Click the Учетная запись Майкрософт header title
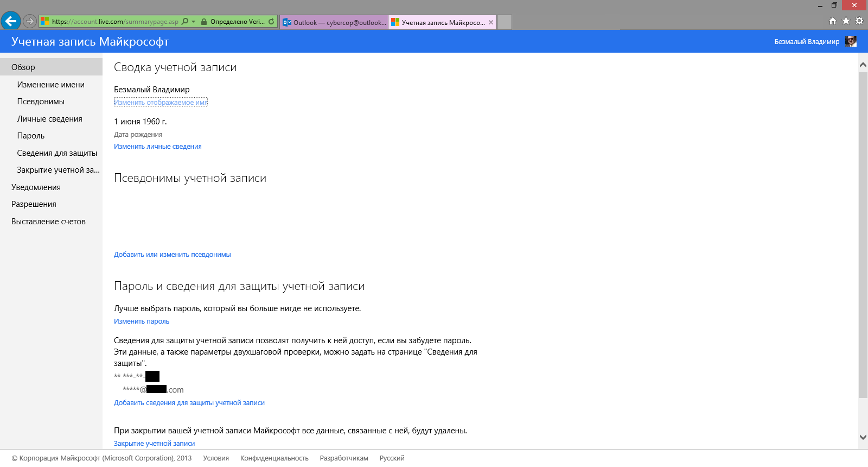 coord(90,42)
